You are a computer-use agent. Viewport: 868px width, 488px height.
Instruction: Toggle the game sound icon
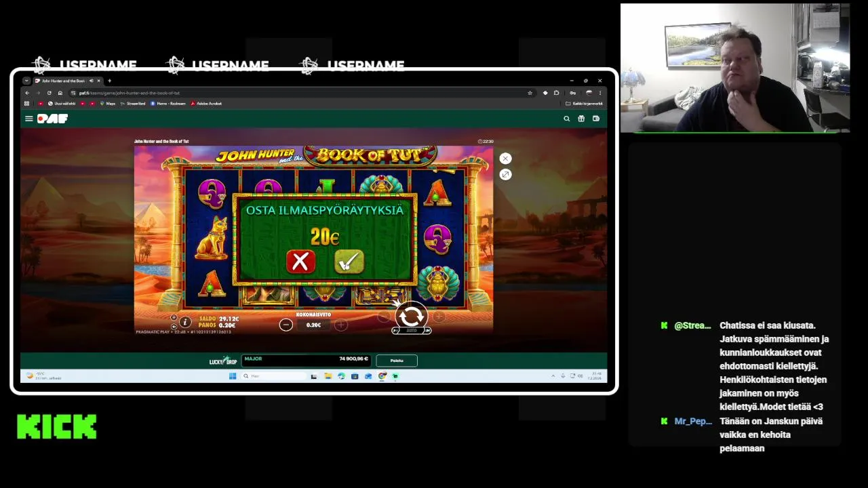pyautogui.click(x=174, y=327)
